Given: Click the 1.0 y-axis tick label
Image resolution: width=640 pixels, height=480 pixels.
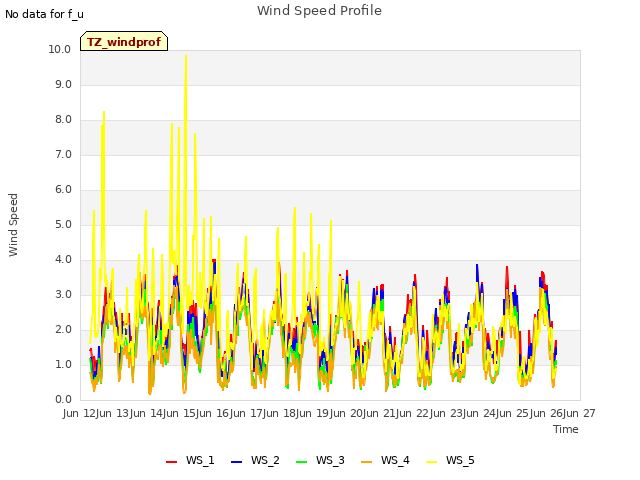Looking at the screenshot, I should (x=63, y=364).
